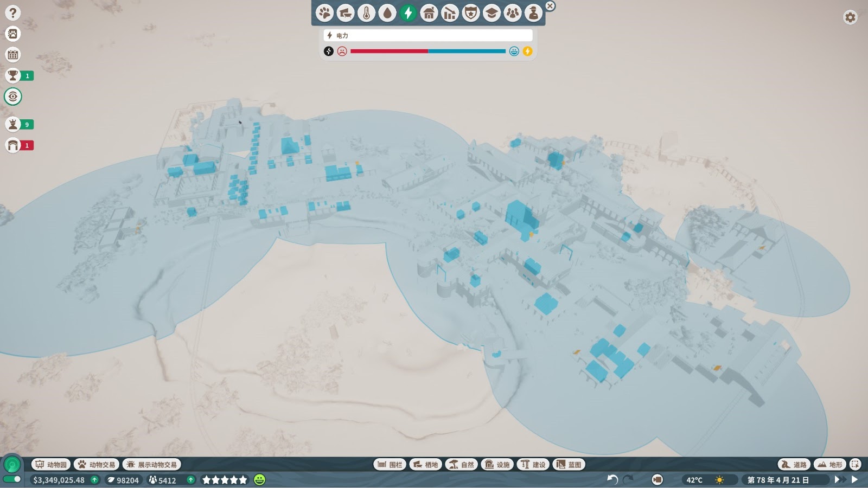Screen dimensions: 868x488
Task: Select the security shield star heatmap icon
Action: click(470, 13)
